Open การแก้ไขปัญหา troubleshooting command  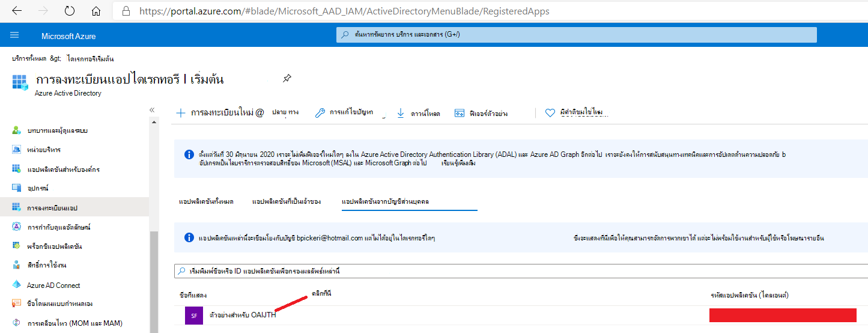[351, 112]
